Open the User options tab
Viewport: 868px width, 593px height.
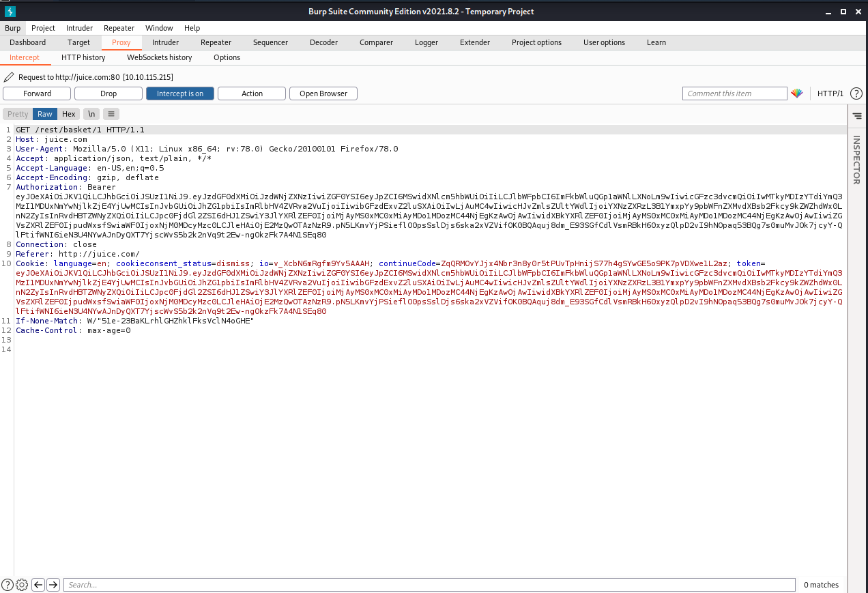[x=604, y=42]
